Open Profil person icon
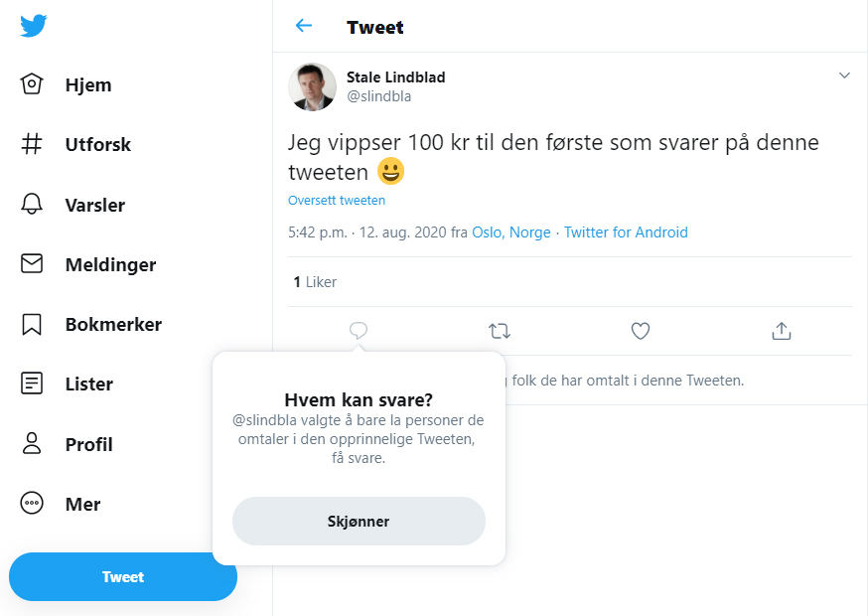 [32, 443]
